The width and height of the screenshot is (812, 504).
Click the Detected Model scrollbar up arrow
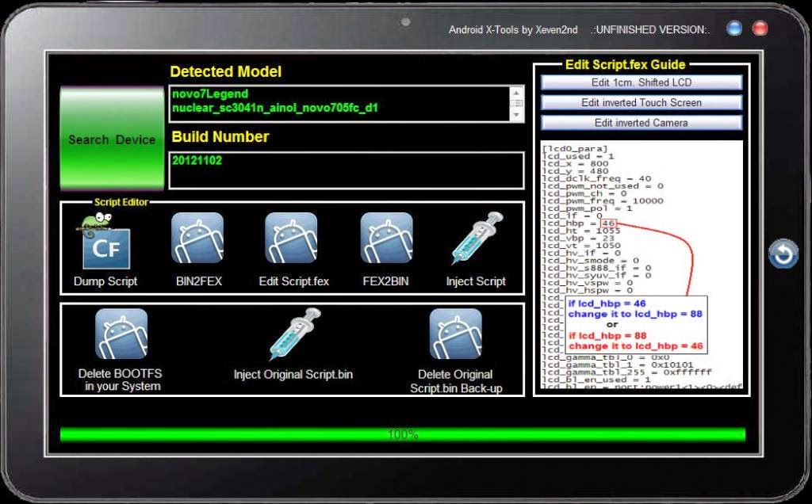[x=516, y=93]
